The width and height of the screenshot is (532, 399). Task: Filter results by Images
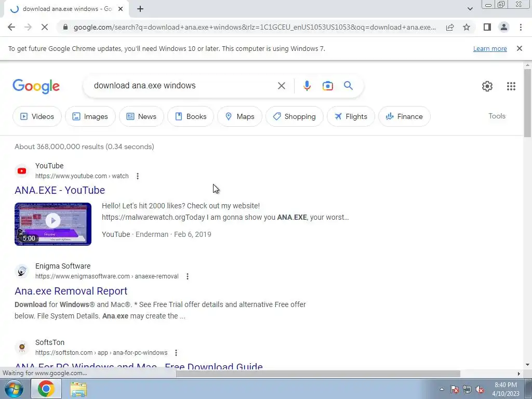[x=90, y=116]
